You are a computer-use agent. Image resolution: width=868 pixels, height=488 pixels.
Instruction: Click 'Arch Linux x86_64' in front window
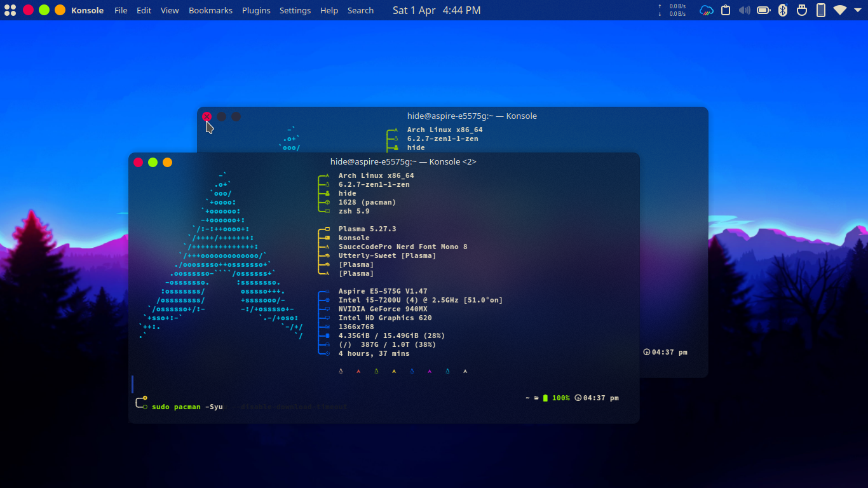(x=376, y=175)
